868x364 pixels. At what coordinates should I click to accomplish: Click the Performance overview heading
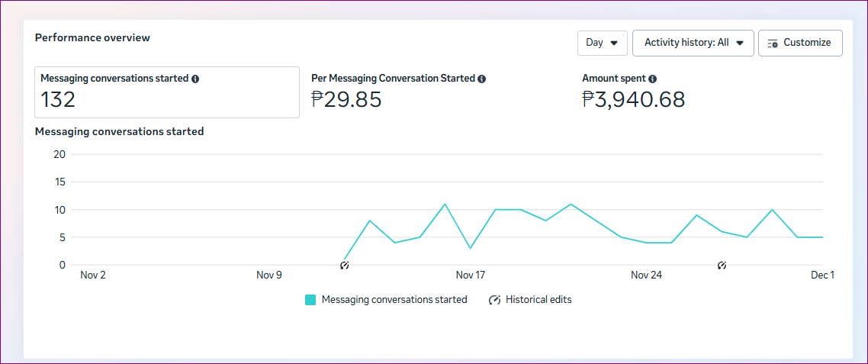pyautogui.click(x=92, y=37)
